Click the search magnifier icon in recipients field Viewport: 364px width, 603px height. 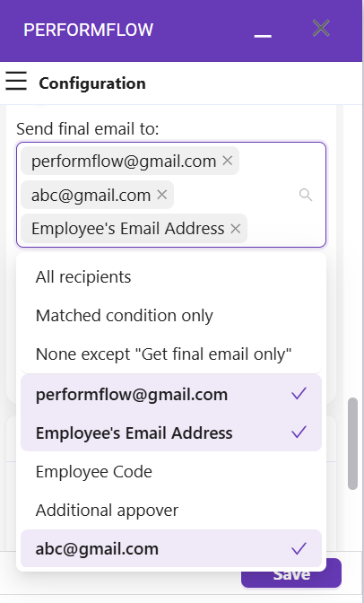pos(306,195)
